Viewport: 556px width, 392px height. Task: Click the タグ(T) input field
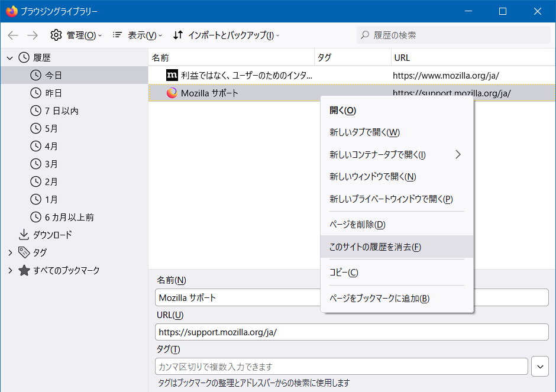tap(341, 367)
